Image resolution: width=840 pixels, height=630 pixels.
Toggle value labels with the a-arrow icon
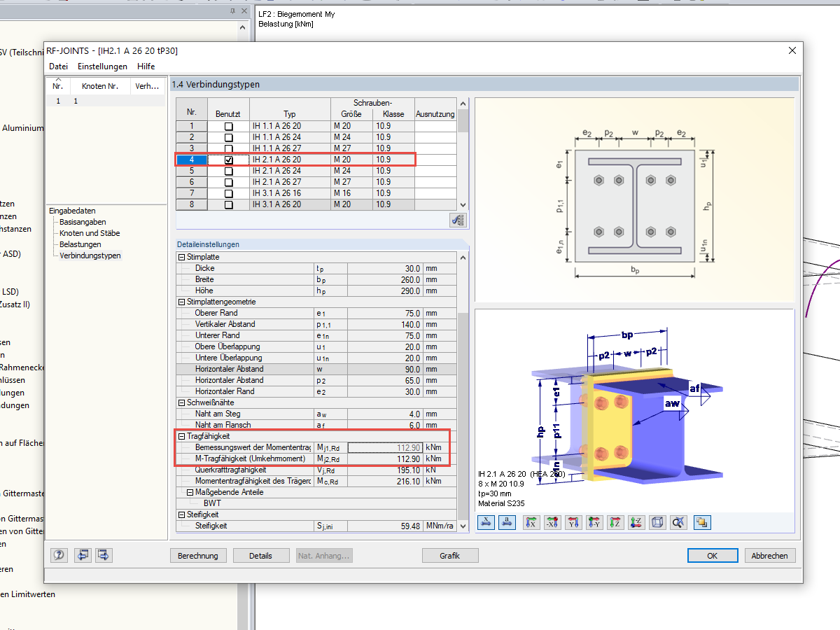coord(509,521)
